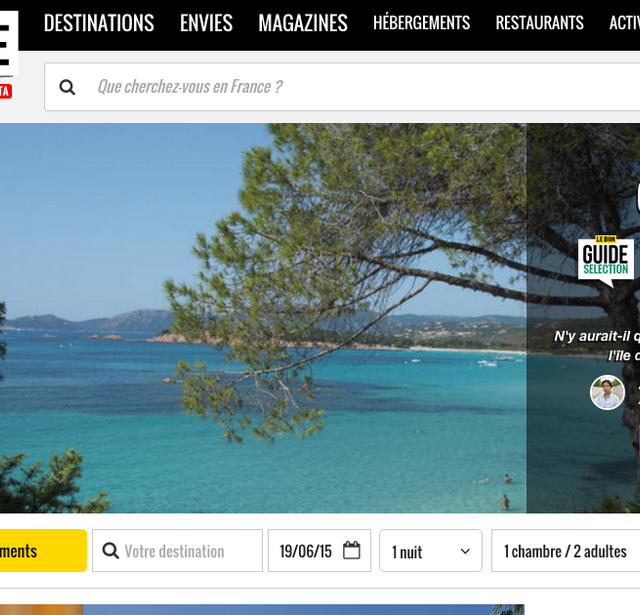Click the red beta tag under logo
Viewport: 640px width, 615px height.
tap(6, 91)
